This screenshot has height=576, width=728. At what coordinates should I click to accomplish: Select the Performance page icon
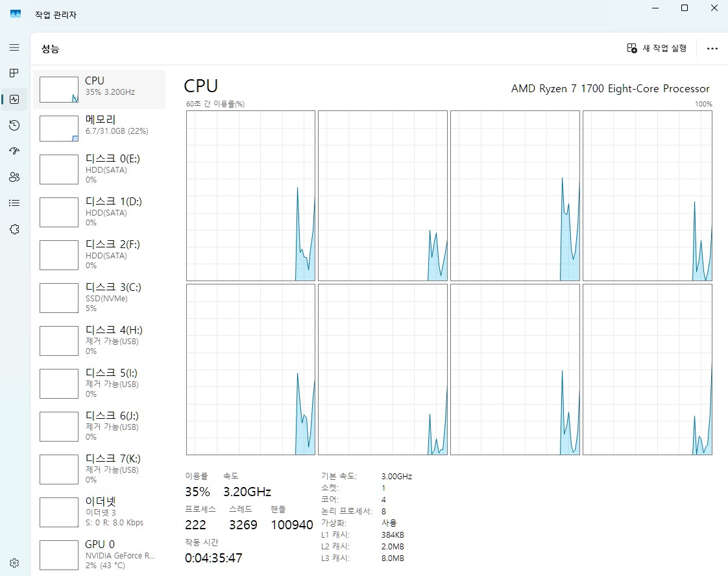pos(14,99)
